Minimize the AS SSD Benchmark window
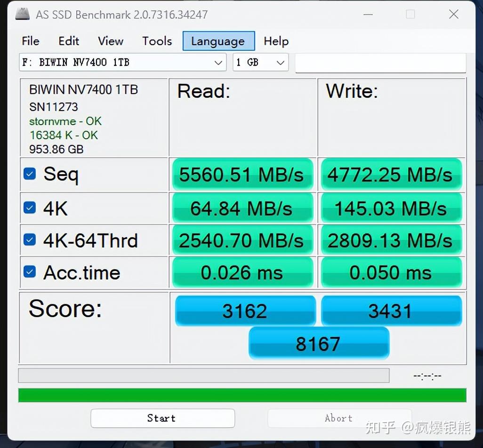The height and width of the screenshot is (448, 483). click(368, 14)
